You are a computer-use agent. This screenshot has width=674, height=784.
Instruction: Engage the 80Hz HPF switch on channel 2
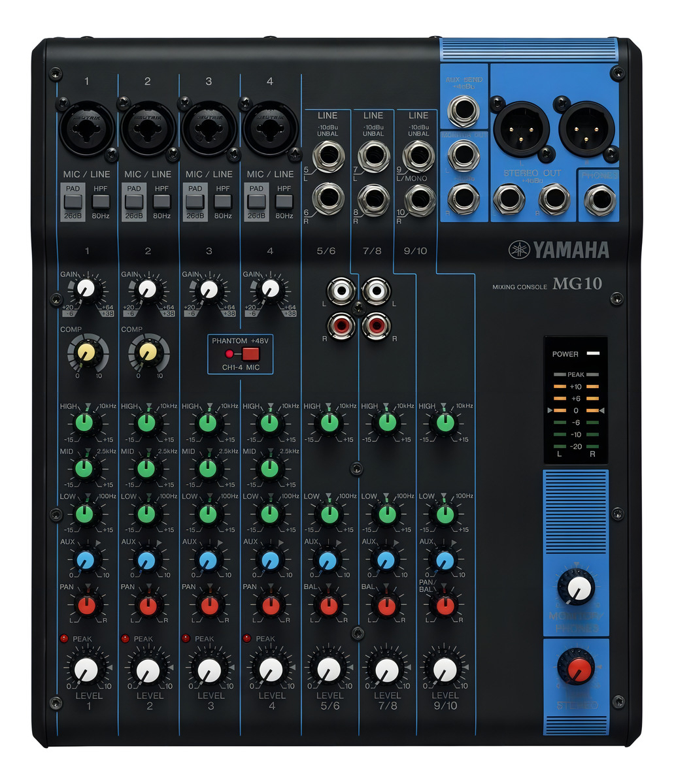point(161,202)
